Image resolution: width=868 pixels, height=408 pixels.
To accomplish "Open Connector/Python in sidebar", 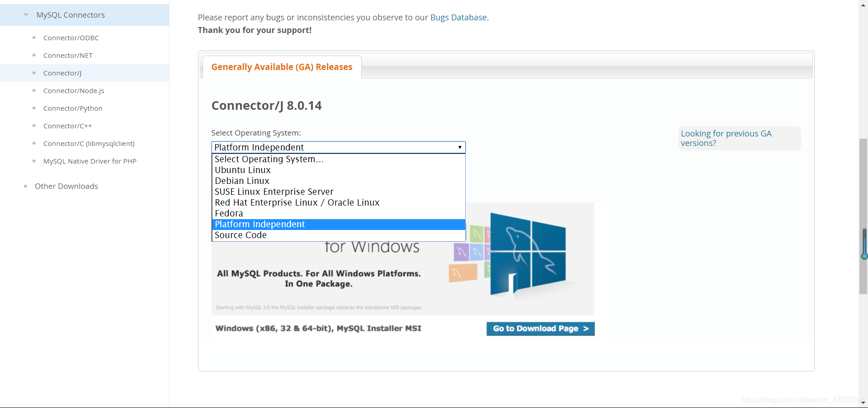I will 73,108.
